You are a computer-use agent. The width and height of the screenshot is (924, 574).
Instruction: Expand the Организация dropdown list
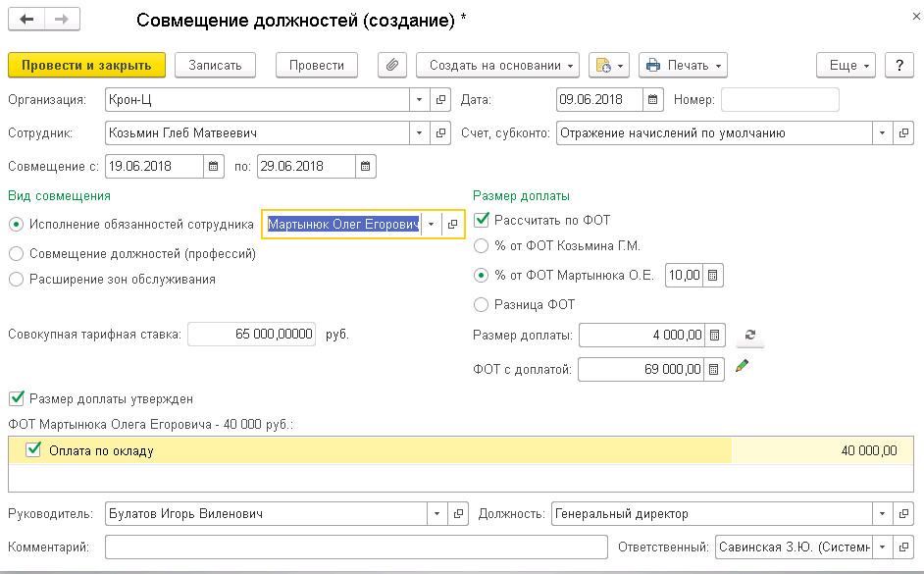coord(419,100)
